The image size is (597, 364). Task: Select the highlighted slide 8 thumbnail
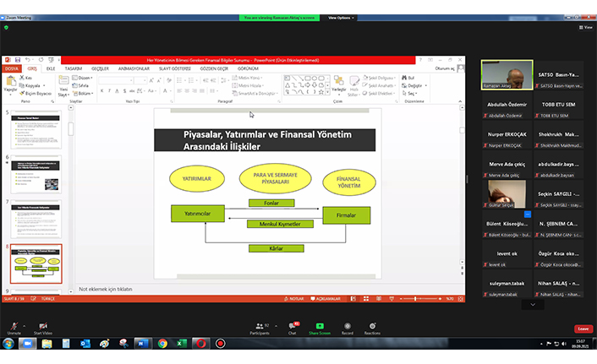tap(36, 263)
